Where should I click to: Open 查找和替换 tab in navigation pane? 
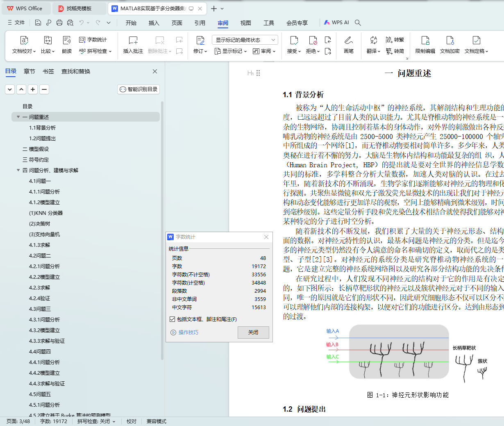[x=76, y=71]
